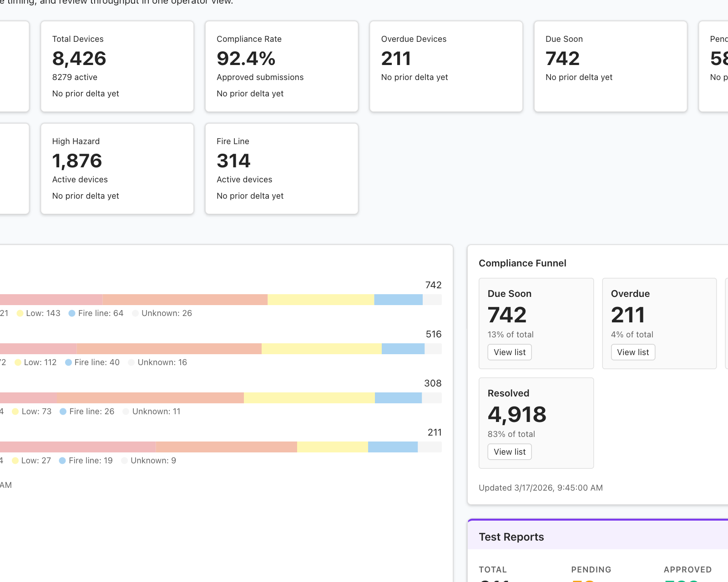Click the 'Low: 143' legend entry
This screenshot has height=582, width=728.
coord(39,313)
